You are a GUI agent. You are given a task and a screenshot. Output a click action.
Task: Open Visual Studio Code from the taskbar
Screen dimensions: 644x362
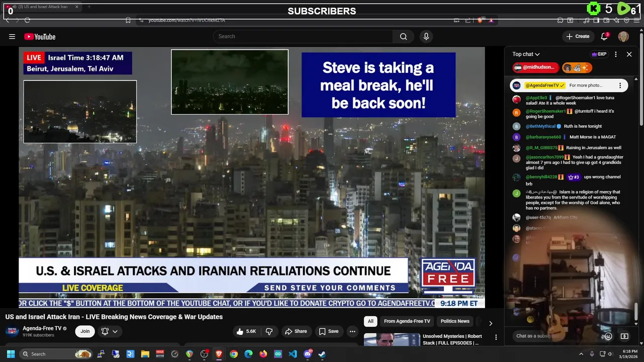(x=293, y=354)
